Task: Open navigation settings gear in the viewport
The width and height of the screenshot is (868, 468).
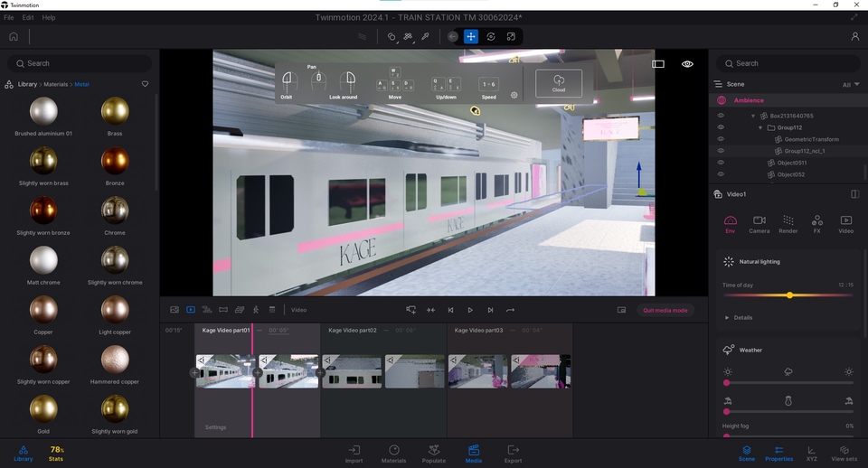Action: click(514, 95)
